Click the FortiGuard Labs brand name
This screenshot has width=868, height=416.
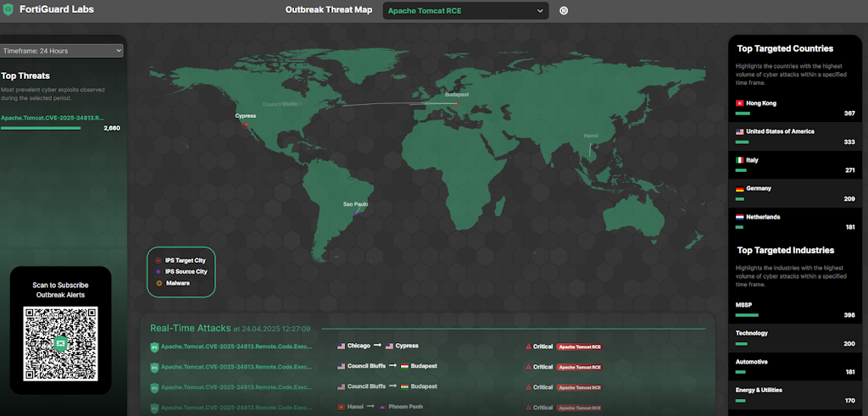[x=57, y=9]
